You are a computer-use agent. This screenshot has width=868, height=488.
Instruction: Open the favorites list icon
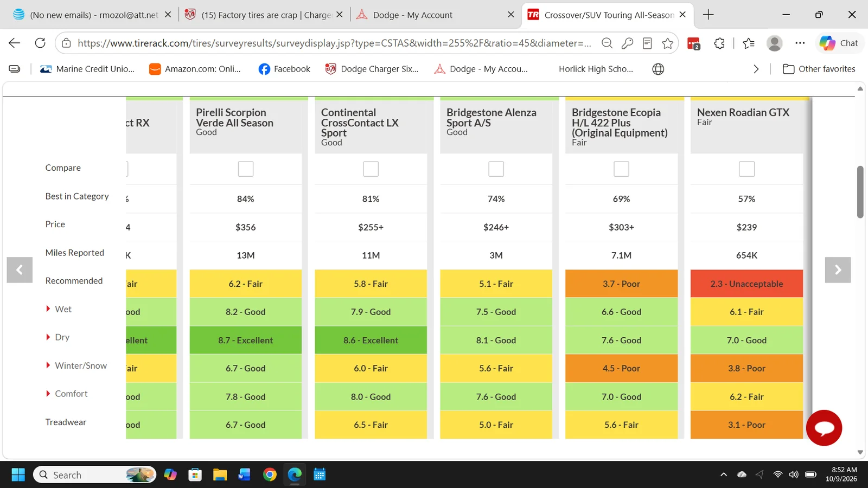[x=749, y=43]
